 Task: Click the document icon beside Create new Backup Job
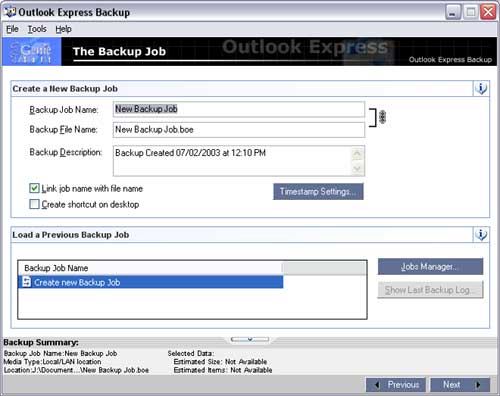26,282
